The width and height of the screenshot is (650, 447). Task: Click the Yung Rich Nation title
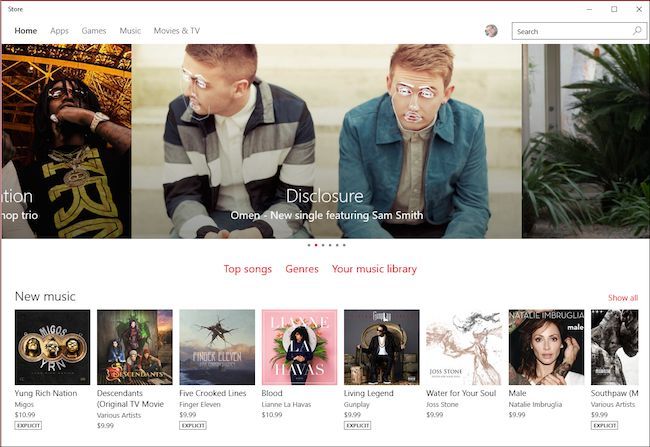pyautogui.click(x=46, y=393)
